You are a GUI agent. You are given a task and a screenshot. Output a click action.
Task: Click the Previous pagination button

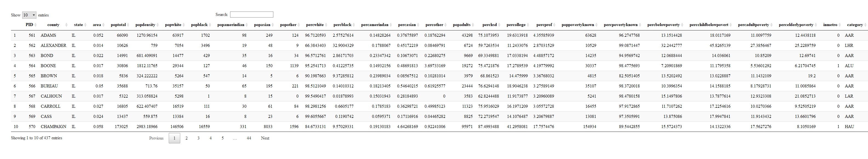(156, 138)
